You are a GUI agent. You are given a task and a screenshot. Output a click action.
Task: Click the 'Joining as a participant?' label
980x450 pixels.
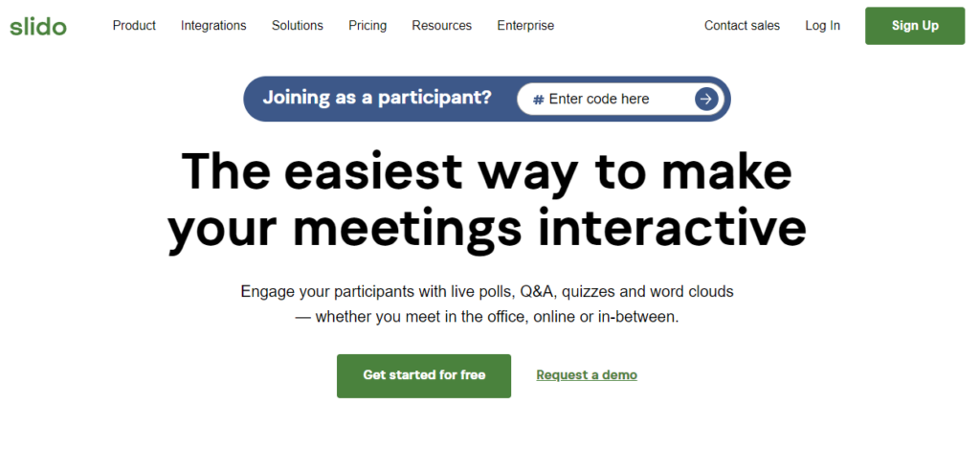(x=377, y=98)
